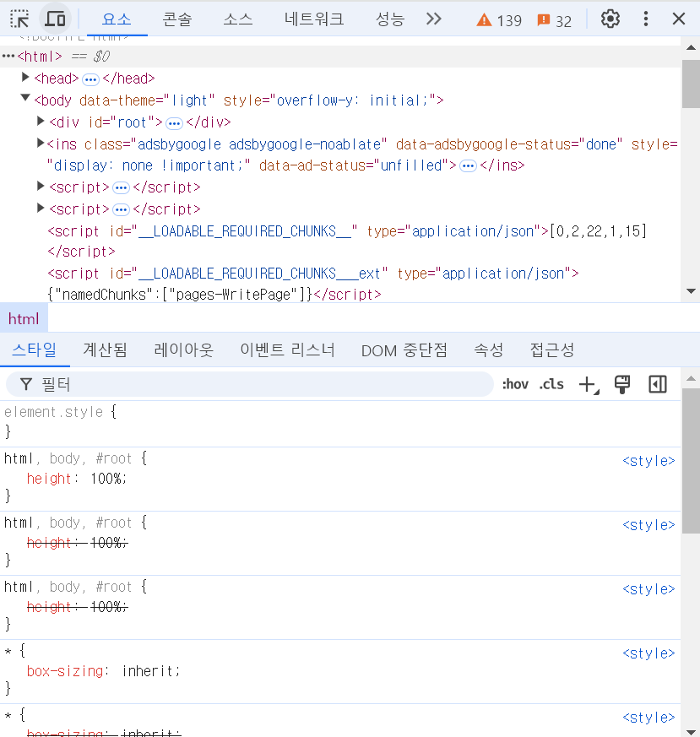Click the 필터 styles filter field
The height and width of the screenshot is (737, 700).
click(250, 384)
